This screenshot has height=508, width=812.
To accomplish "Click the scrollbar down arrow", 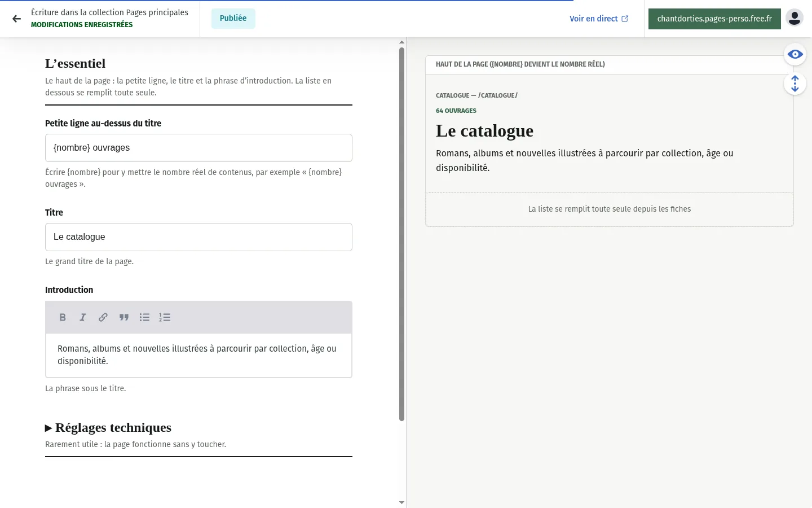I will 401,502.
